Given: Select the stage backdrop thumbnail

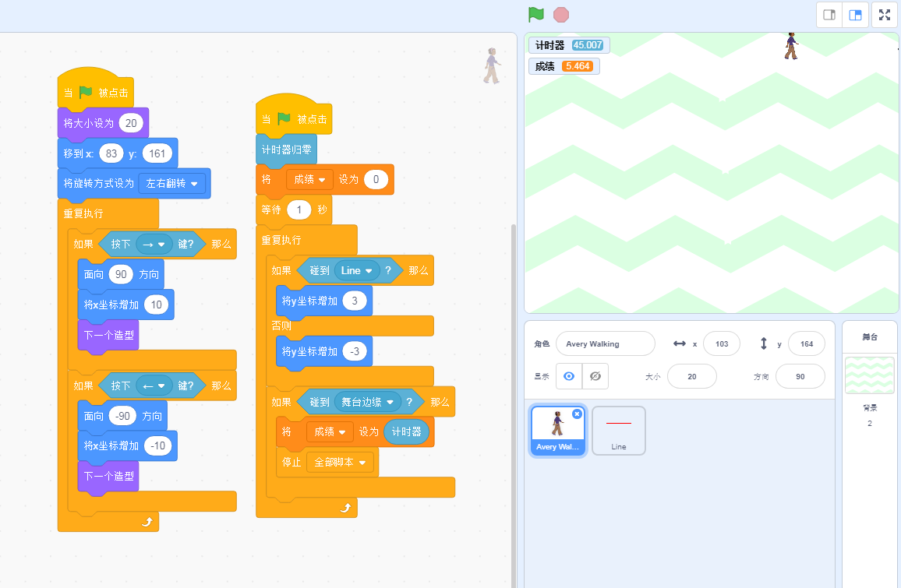Looking at the screenshot, I should pos(869,375).
